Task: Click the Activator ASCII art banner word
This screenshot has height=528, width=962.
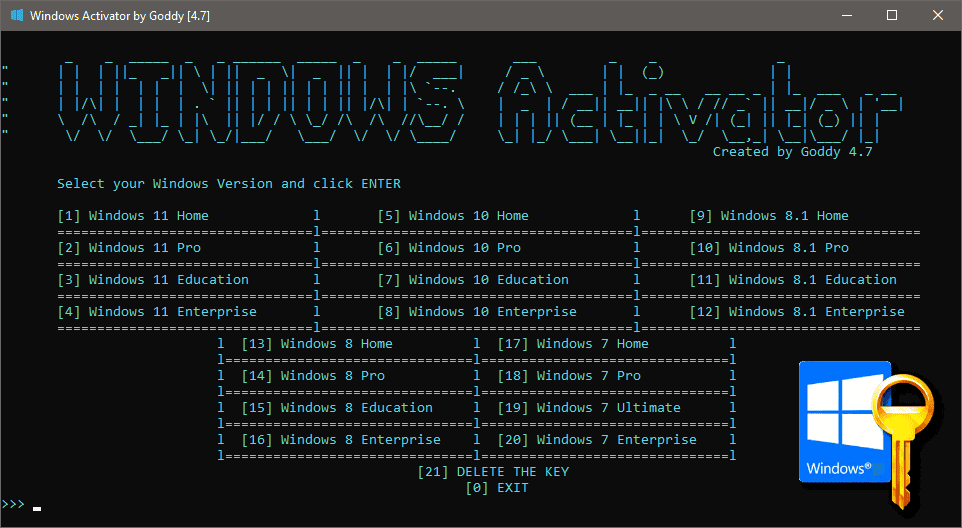Action: [700, 102]
